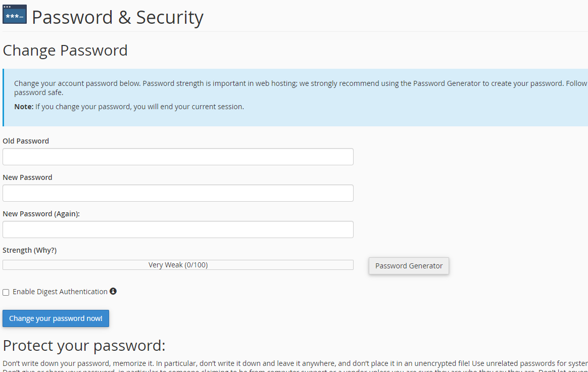Open the Why? link beside Strength
This screenshot has height=372, width=588.
point(45,250)
